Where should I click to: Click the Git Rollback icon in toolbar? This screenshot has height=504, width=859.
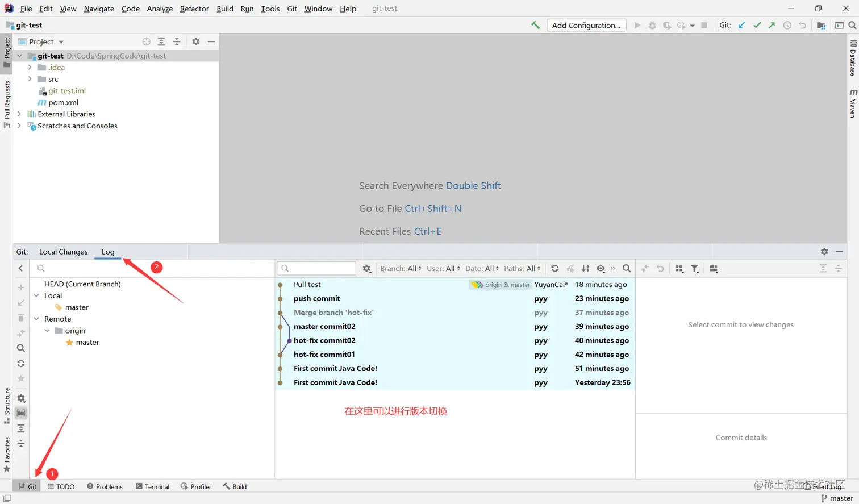tap(802, 25)
